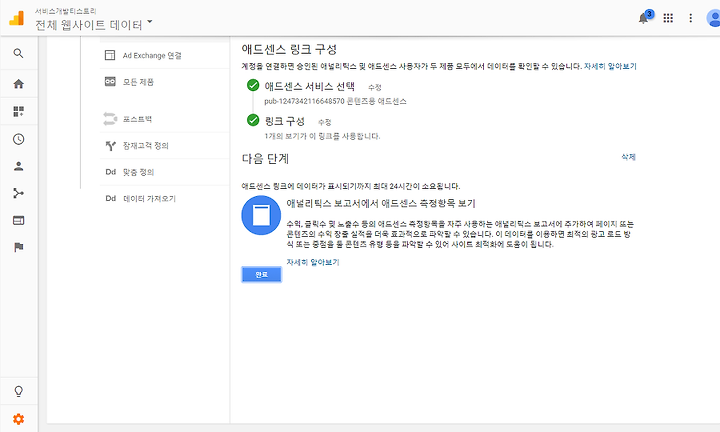The width and height of the screenshot is (720, 432).
Task: Open the notifications bell
Action: pyautogui.click(x=643, y=18)
